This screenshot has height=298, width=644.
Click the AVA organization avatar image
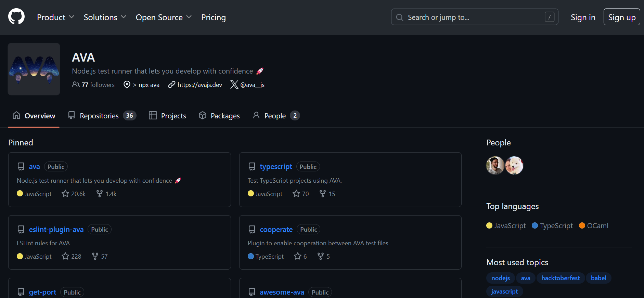pyautogui.click(x=34, y=69)
